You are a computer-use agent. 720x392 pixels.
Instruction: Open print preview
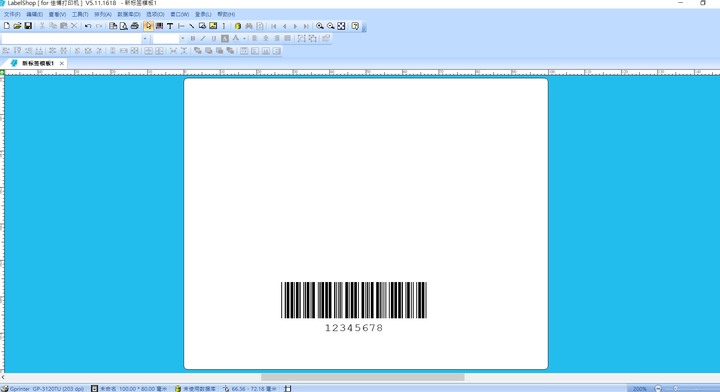tap(124, 26)
